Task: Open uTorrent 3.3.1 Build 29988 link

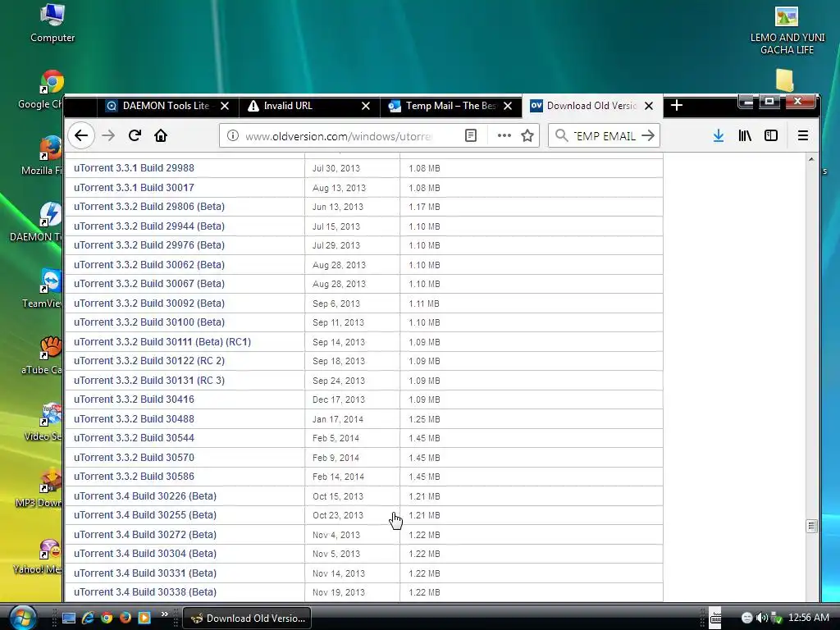Action: tap(134, 168)
